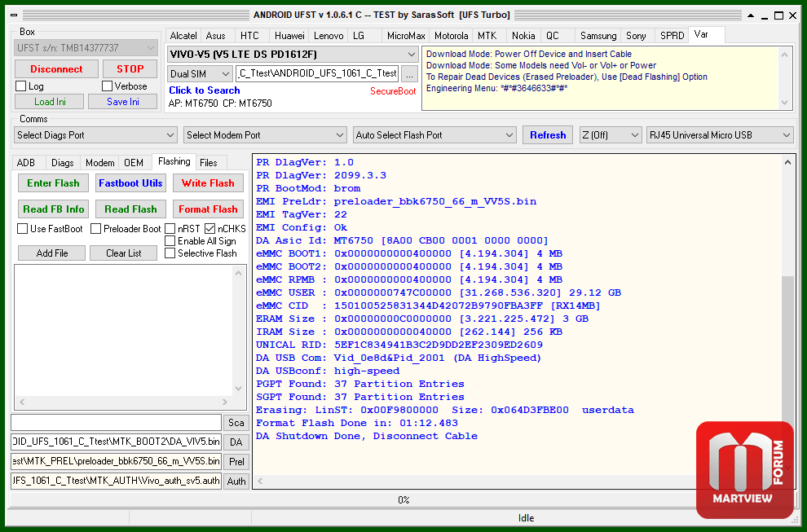Open the Huawei brand tab
The image size is (807, 532).
pyautogui.click(x=289, y=36)
